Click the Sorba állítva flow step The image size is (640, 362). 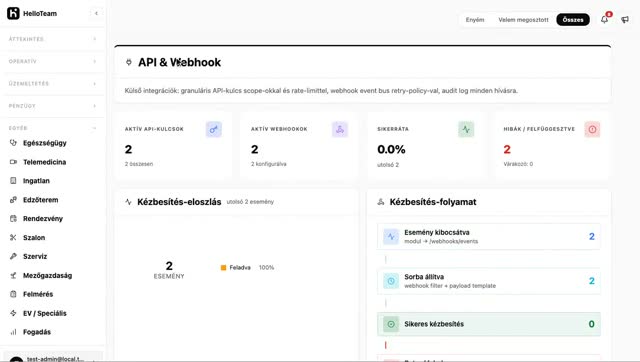click(x=489, y=281)
